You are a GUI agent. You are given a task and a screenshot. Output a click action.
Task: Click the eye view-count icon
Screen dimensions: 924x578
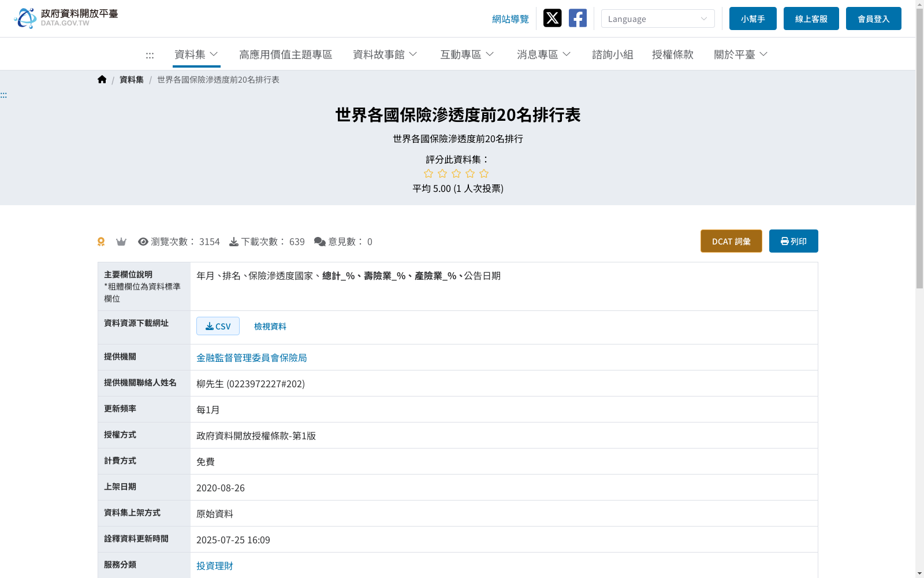tap(143, 242)
